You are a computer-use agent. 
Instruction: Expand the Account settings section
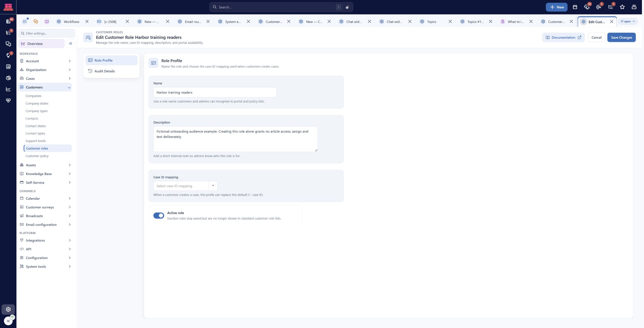45,61
